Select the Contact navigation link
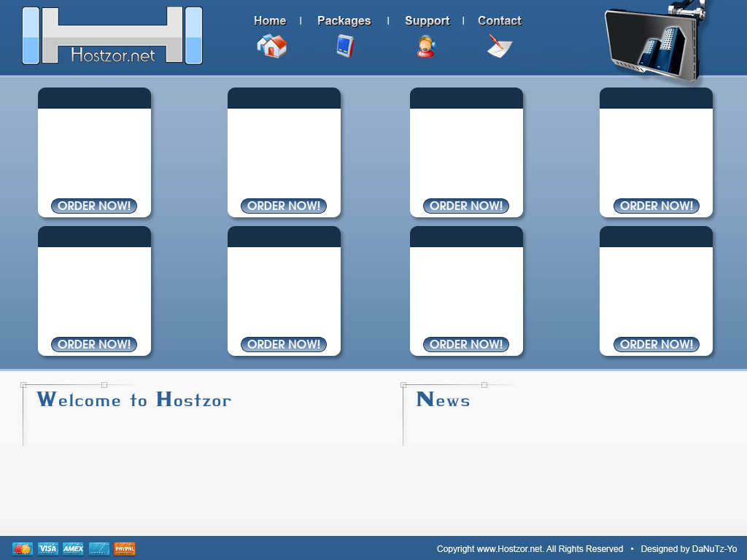This screenshot has height=560, width=747. (x=499, y=20)
